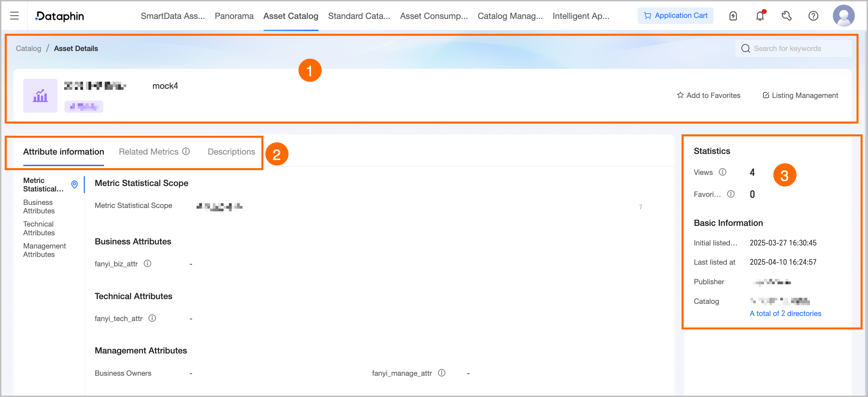Click A total of 2 directories link
The image size is (868, 397).
pyautogui.click(x=785, y=313)
